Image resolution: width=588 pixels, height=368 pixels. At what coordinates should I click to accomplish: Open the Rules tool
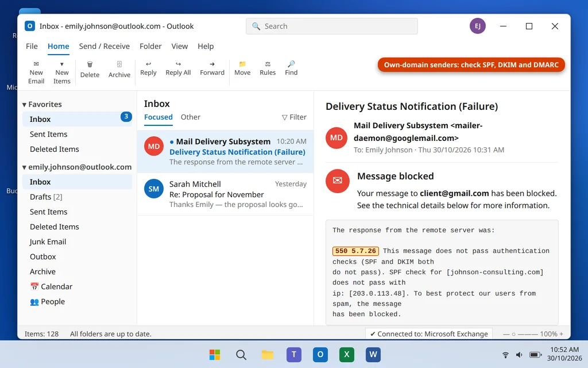click(268, 69)
